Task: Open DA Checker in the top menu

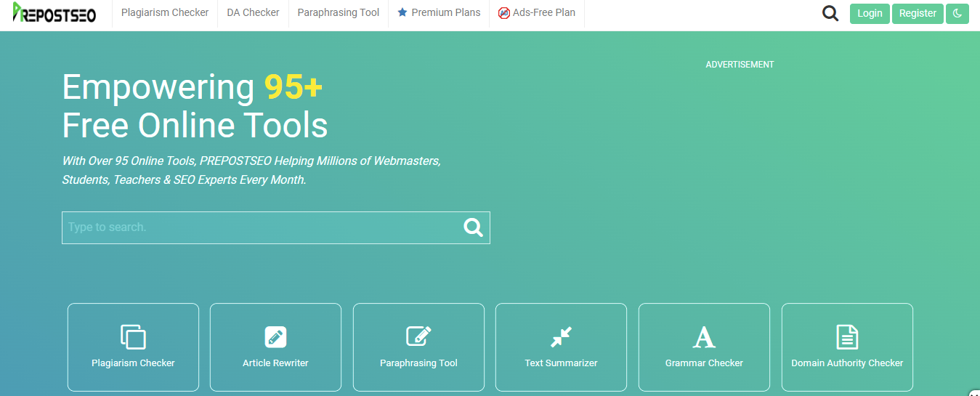Action: [253, 12]
